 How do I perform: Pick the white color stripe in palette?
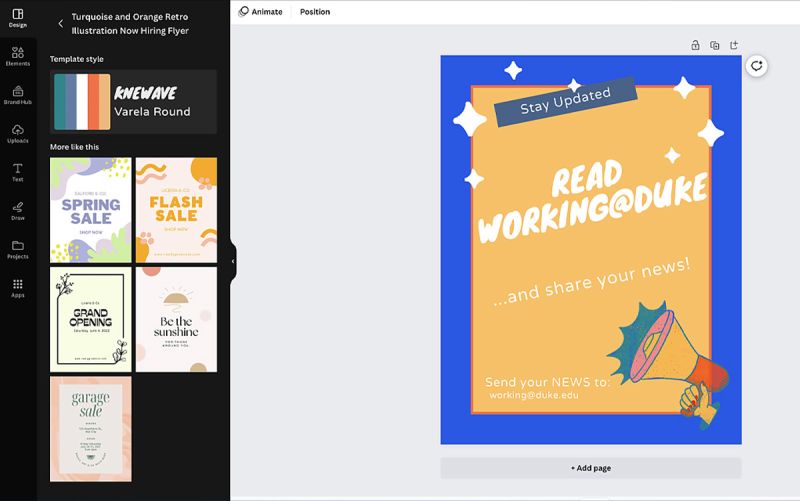coord(82,102)
